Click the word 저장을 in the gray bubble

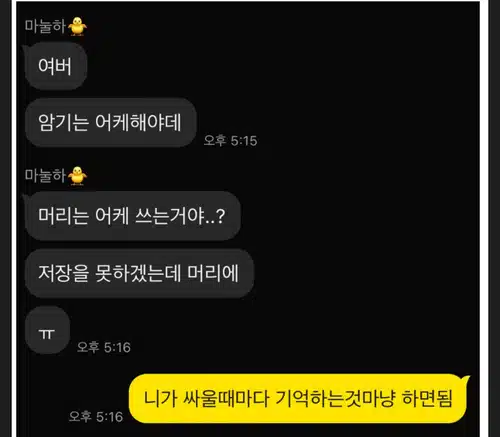(64, 273)
